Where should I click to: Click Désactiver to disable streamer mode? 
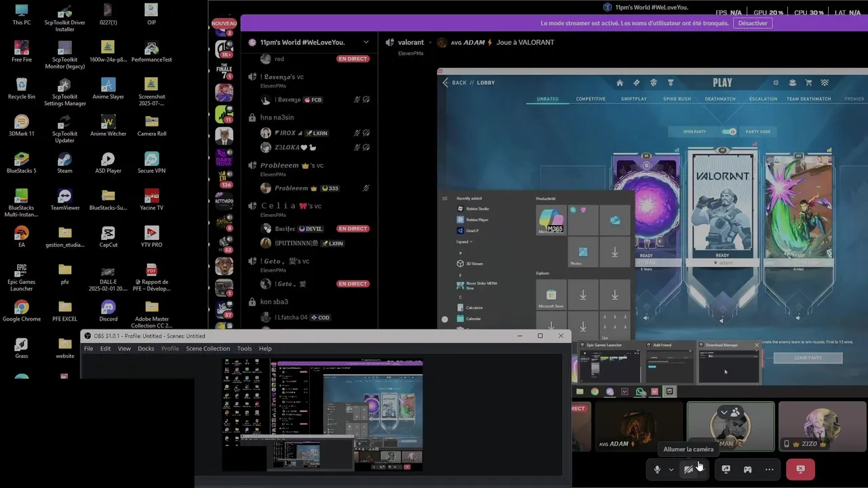(753, 23)
